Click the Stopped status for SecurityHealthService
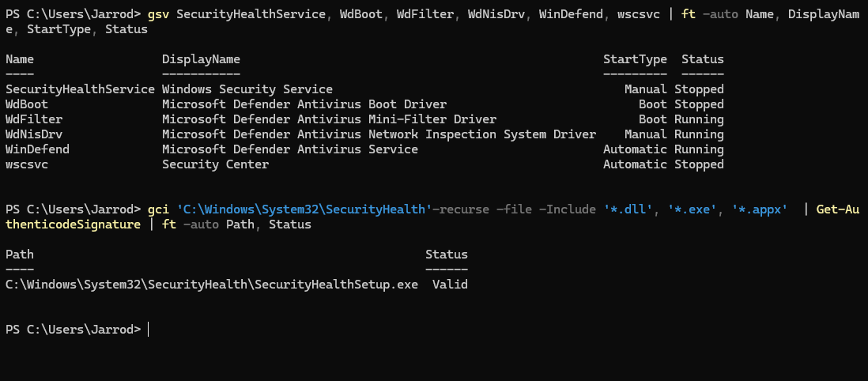Image resolution: width=868 pixels, height=381 pixels. tap(699, 89)
